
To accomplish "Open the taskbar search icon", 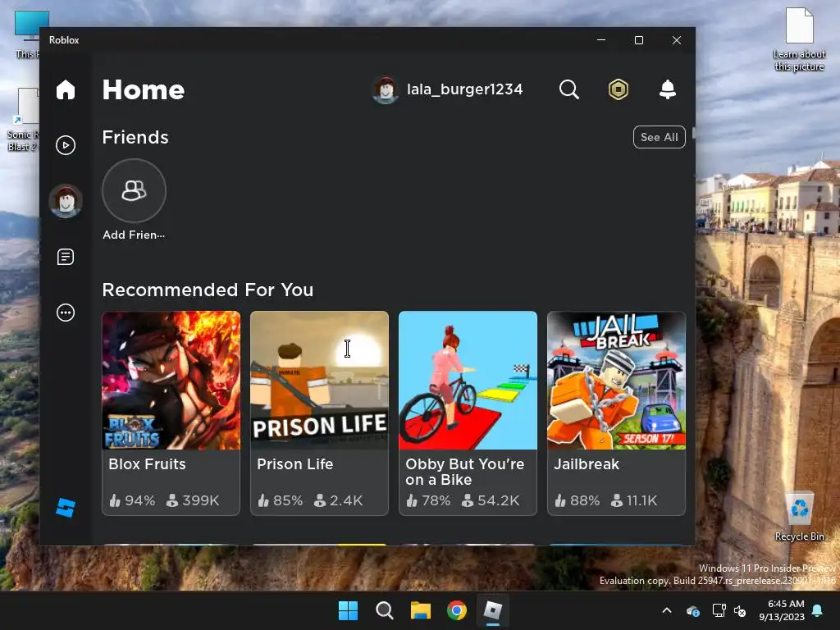I will [384, 610].
